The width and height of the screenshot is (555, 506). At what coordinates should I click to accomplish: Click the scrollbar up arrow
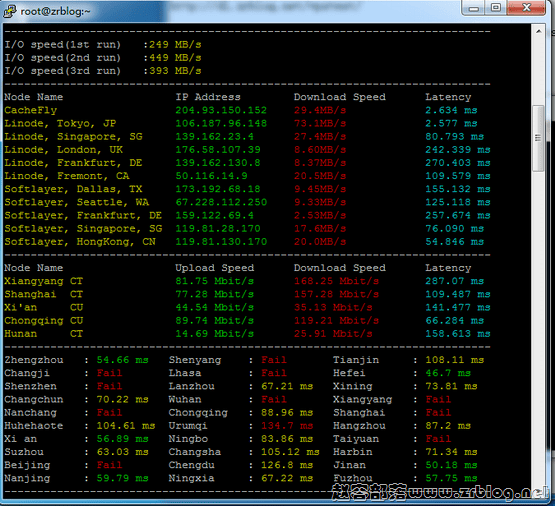coord(538,31)
